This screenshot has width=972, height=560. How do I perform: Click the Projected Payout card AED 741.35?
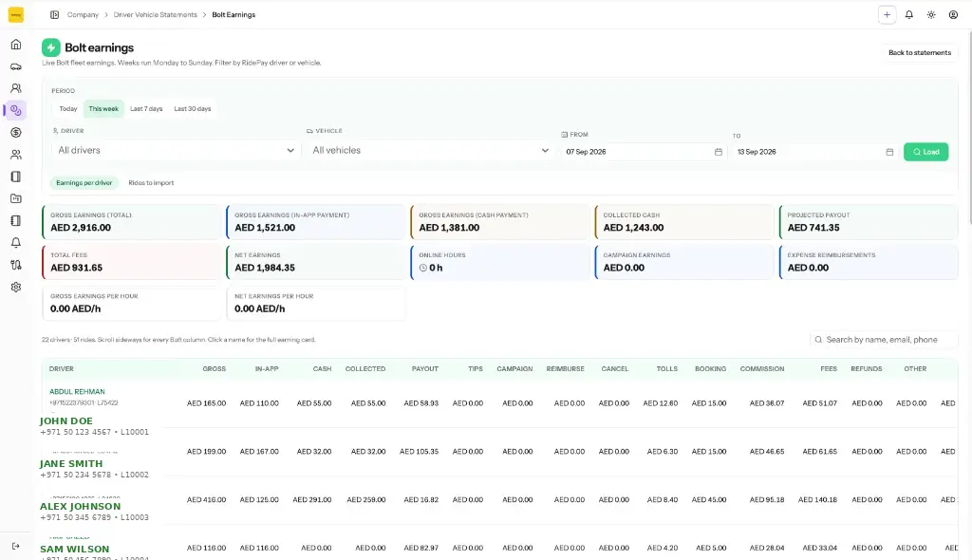click(869, 222)
